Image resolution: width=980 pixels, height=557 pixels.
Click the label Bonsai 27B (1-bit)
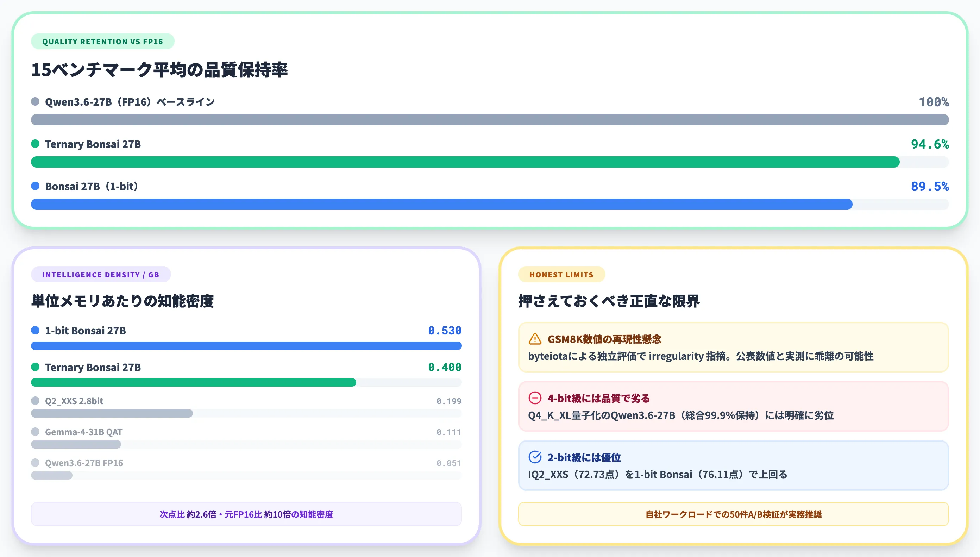click(92, 186)
